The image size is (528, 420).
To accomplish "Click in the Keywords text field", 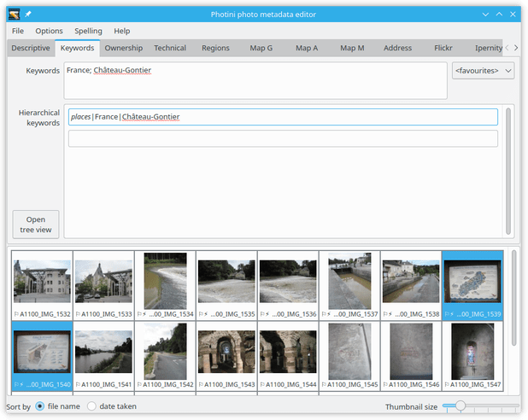I will (255, 80).
